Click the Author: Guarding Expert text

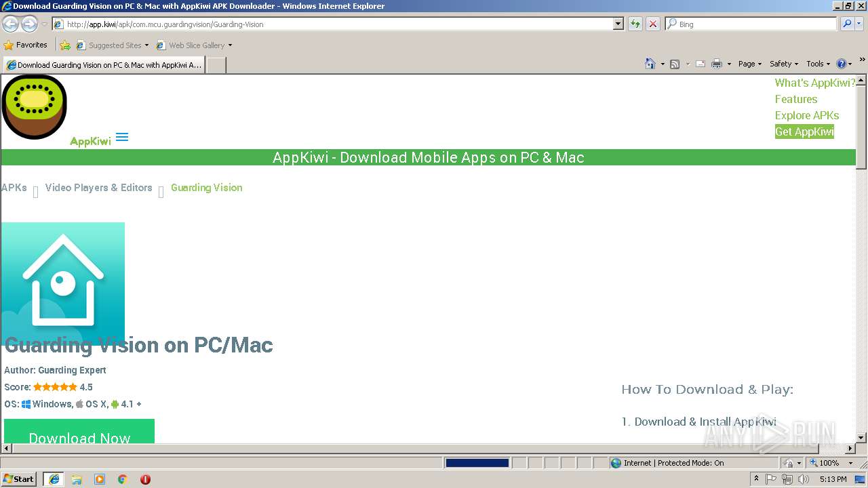[x=55, y=370]
